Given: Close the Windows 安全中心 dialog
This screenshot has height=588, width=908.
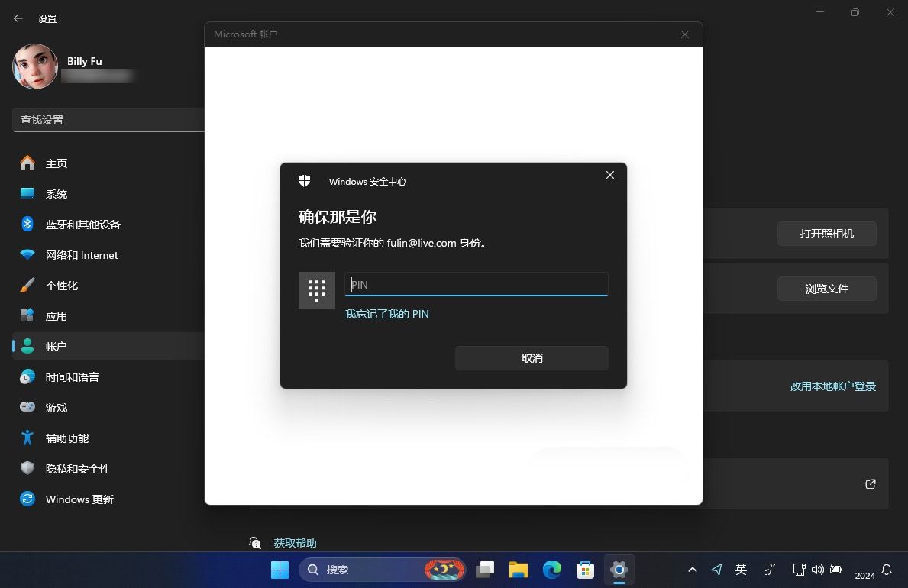Looking at the screenshot, I should pyautogui.click(x=609, y=175).
